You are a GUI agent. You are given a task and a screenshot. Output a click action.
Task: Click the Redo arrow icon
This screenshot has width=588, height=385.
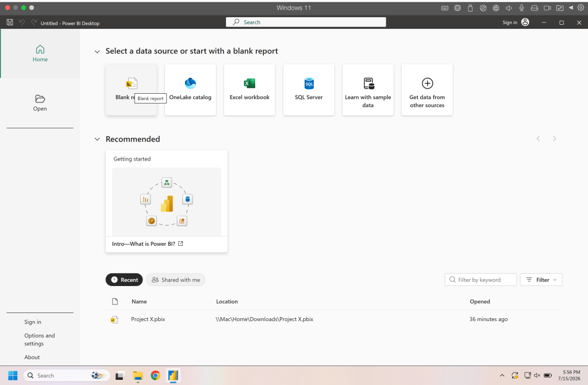coord(34,22)
